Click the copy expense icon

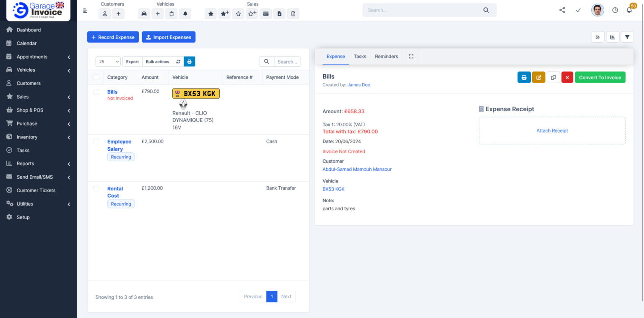pos(553,78)
